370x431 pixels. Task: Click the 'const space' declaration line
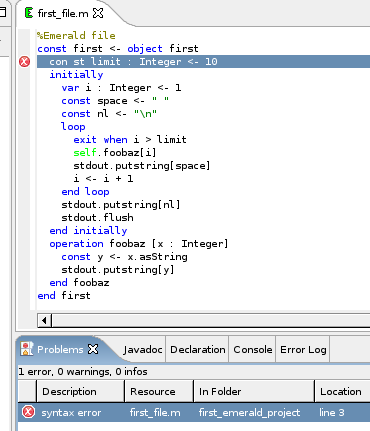115,101
